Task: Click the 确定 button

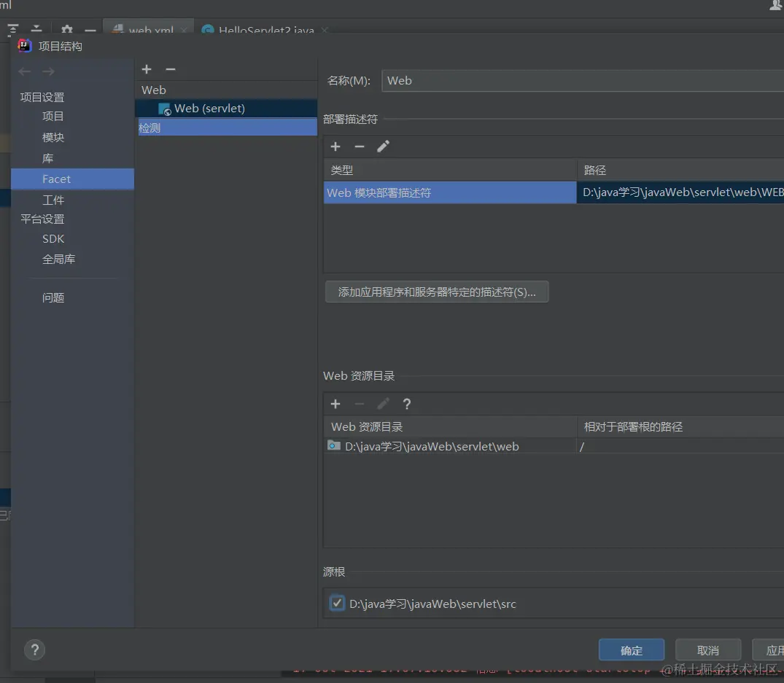Action: pos(631,650)
